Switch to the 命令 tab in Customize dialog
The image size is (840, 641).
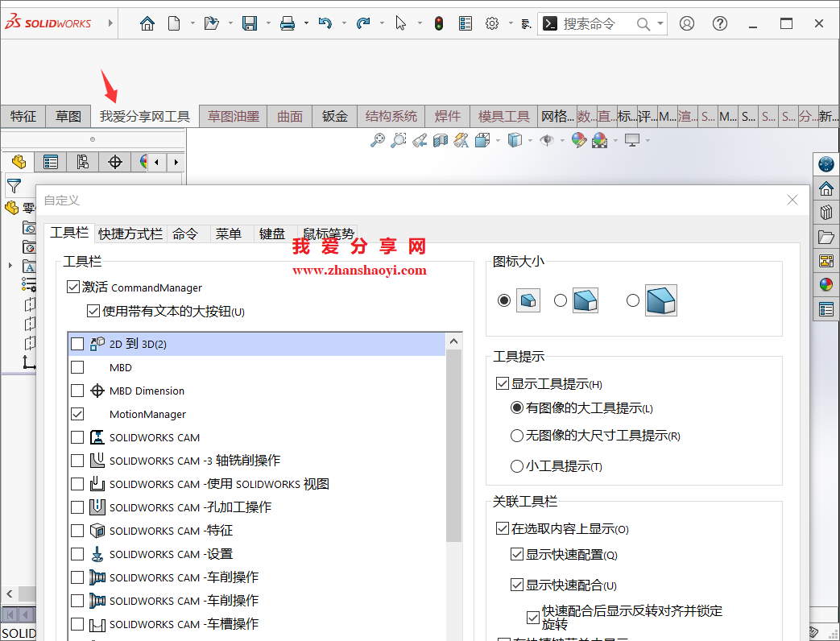[188, 234]
